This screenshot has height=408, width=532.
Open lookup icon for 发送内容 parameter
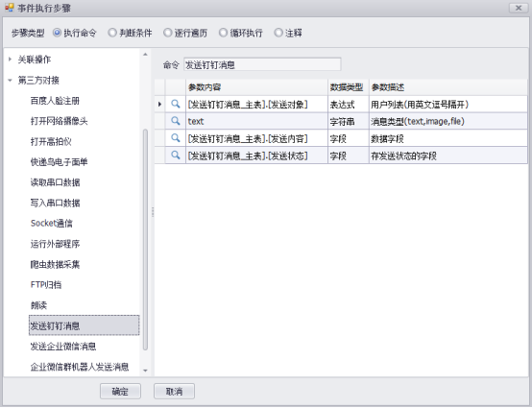click(x=176, y=138)
